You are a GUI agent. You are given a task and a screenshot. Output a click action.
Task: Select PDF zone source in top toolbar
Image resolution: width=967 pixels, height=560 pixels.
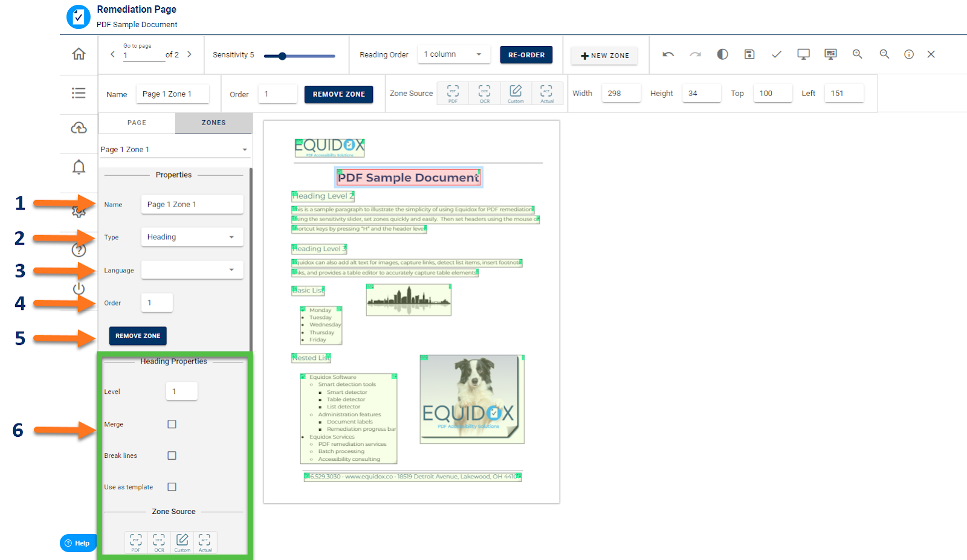click(453, 94)
